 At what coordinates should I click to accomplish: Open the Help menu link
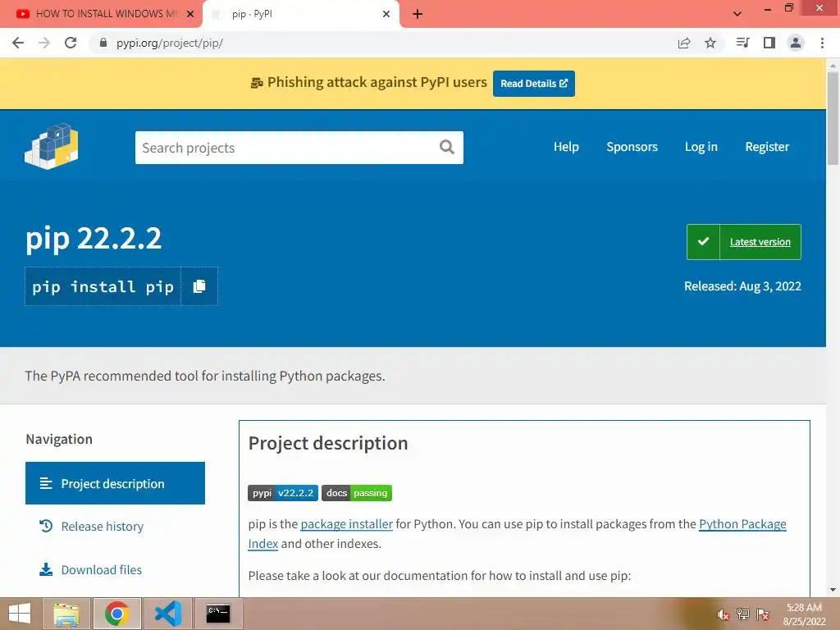[x=566, y=147]
